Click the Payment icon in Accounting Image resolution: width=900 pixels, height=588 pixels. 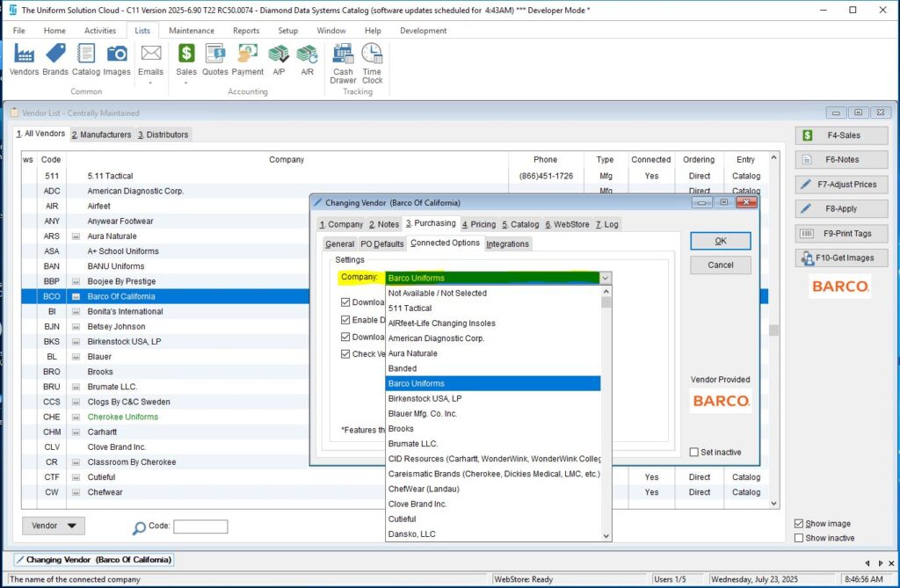pos(248,54)
